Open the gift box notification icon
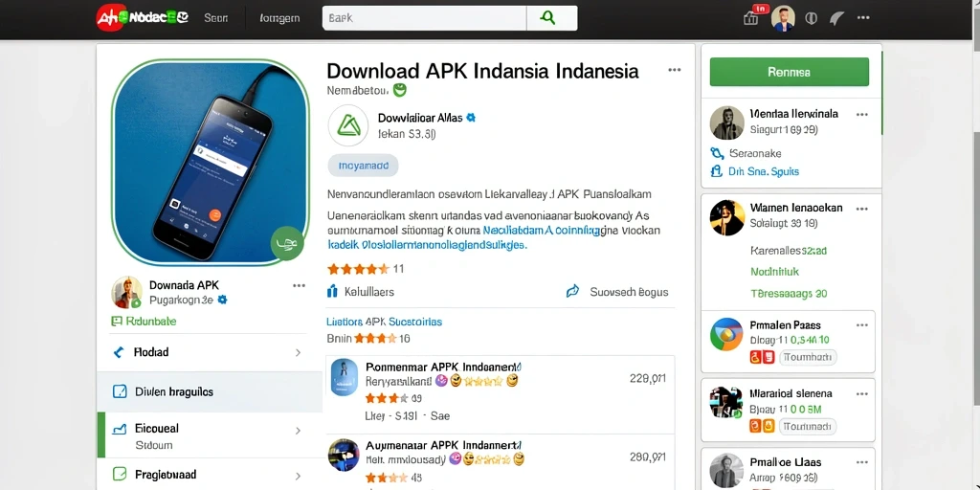Image resolution: width=980 pixels, height=490 pixels. click(750, 19)
